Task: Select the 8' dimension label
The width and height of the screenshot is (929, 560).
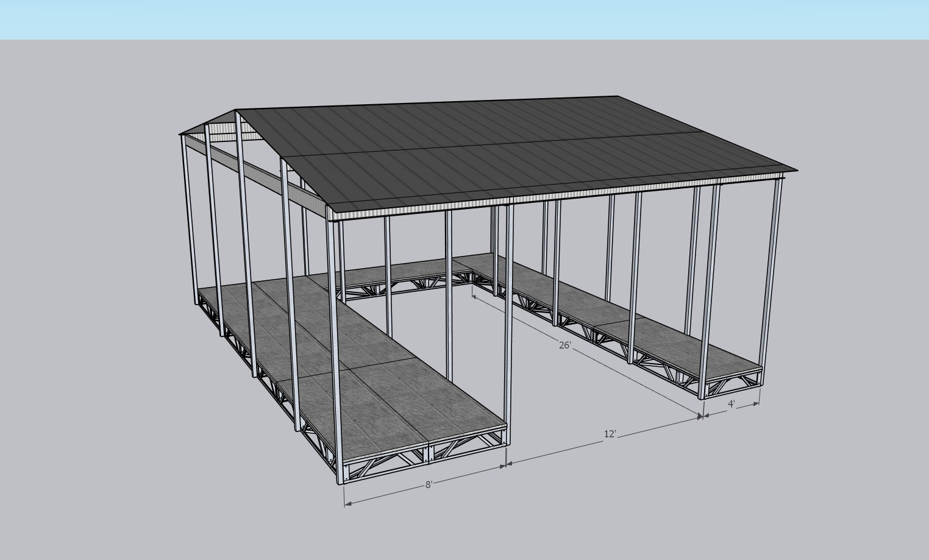Action: coord(428,486)
